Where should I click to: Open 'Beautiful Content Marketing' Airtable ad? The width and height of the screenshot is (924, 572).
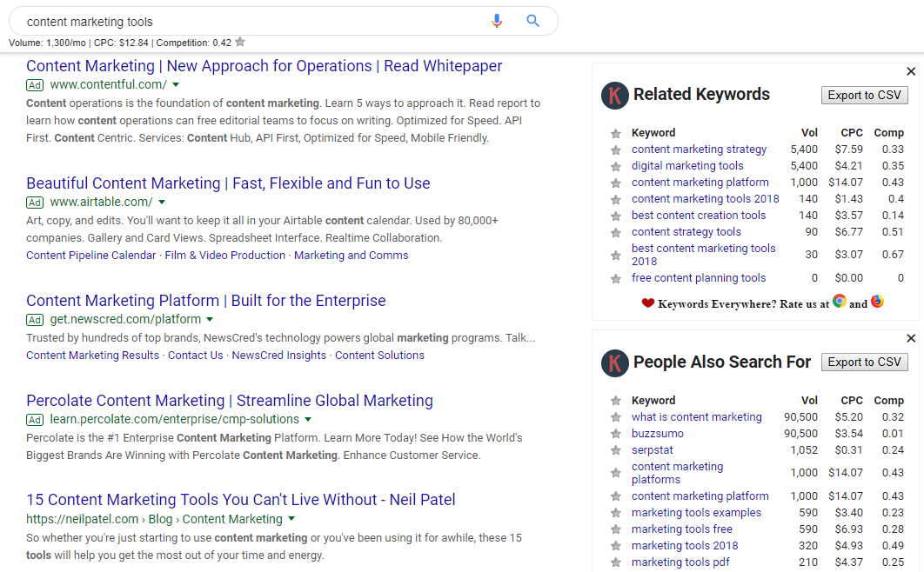pos(228,183)
